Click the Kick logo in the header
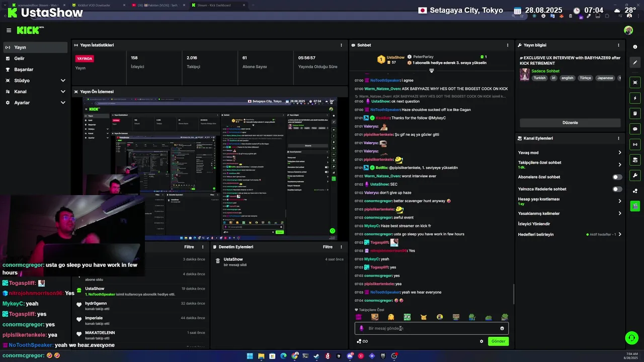Screen dimensions: 644x362 point(29,30)
